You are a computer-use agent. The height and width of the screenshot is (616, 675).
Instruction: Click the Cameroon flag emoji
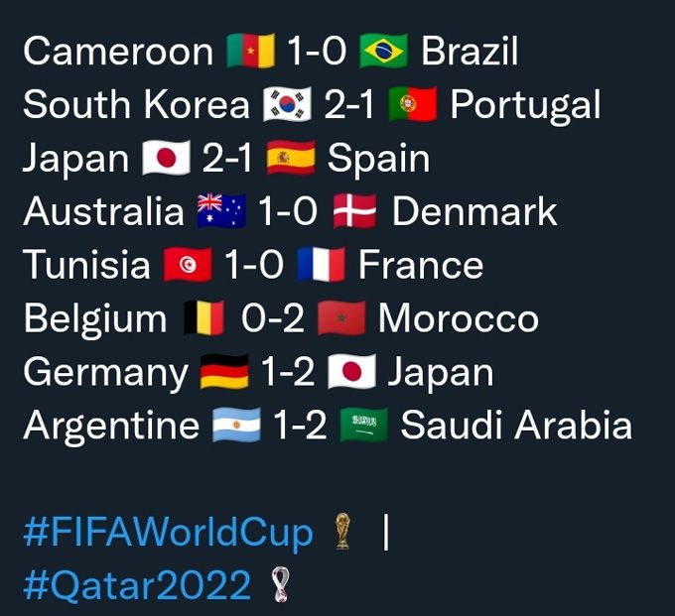tap(251, 51)
